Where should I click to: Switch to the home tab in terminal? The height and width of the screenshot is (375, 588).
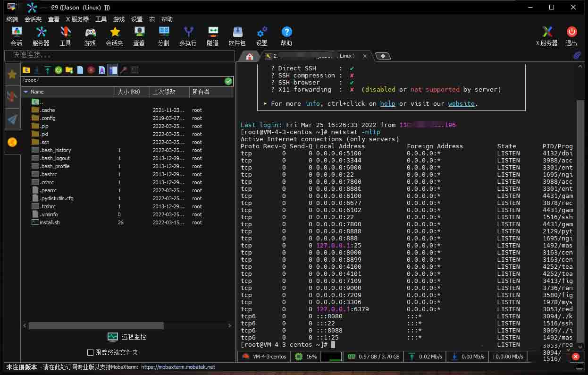250,56
